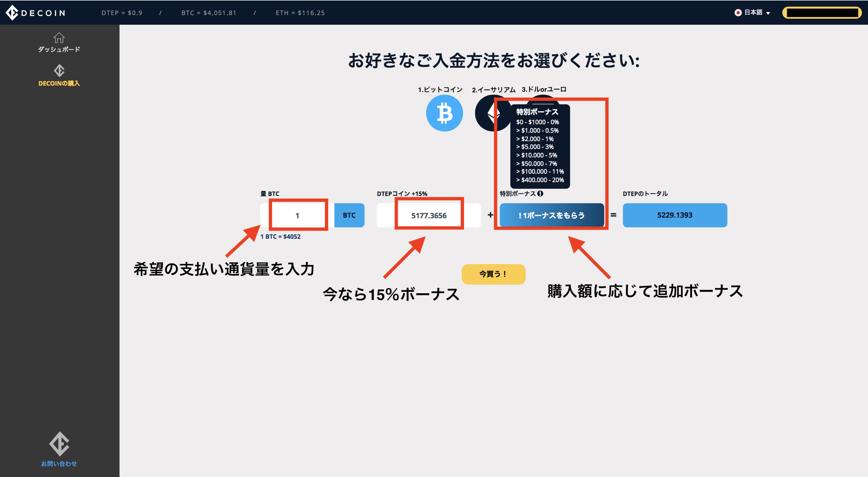Click the ！1ボーナスをもらう button
The image size is (868, 477).
coord(552,215)
